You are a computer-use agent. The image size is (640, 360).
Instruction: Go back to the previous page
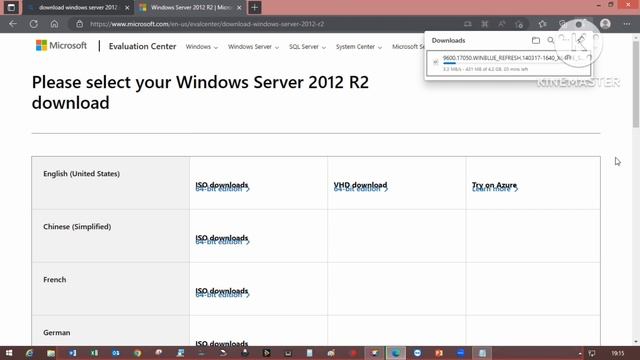[x=13, y=24]
